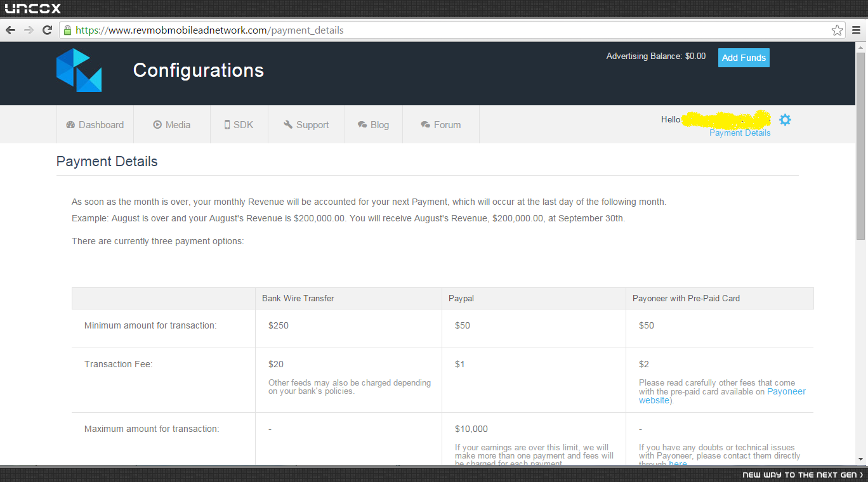Open the Forum
Screen dimensions: 868x482
(x=441, y=125)
